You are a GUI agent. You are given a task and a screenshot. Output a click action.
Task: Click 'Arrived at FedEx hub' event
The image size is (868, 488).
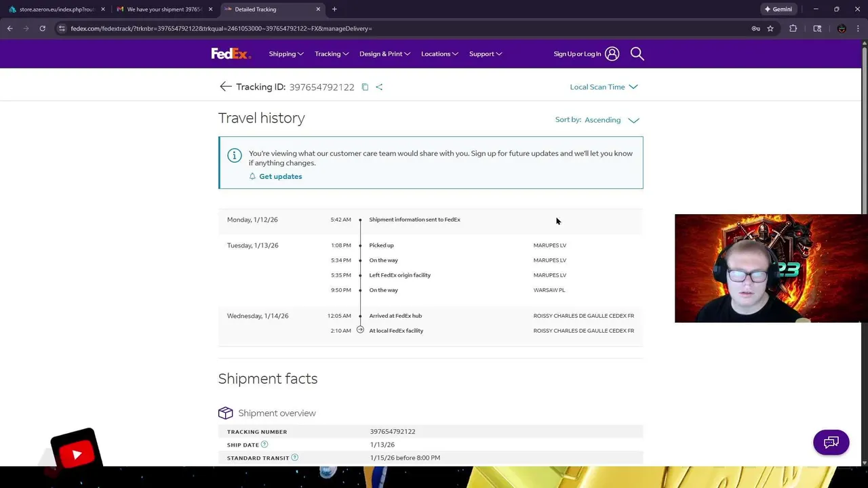pyautogui.click(x=395, y=316)
